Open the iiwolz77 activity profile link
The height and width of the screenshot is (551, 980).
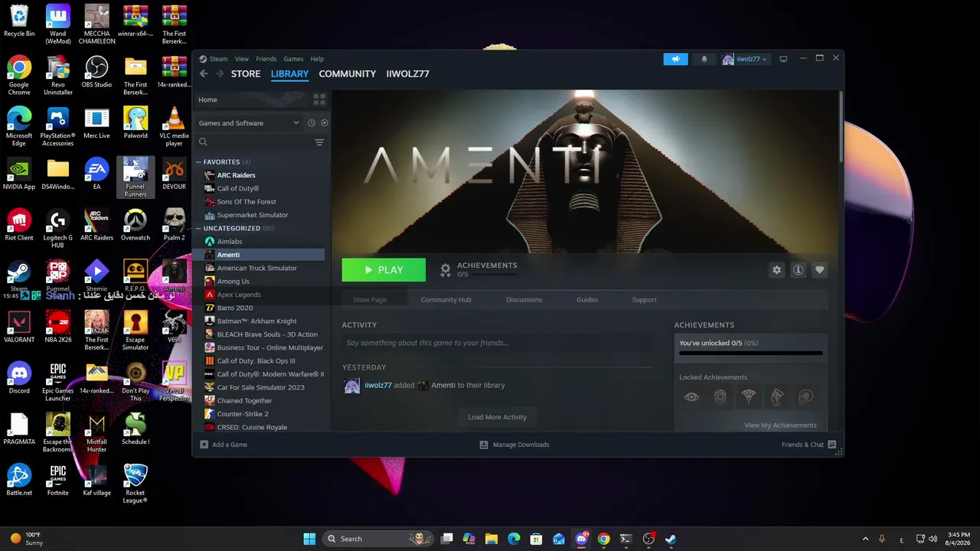[378, 386]
